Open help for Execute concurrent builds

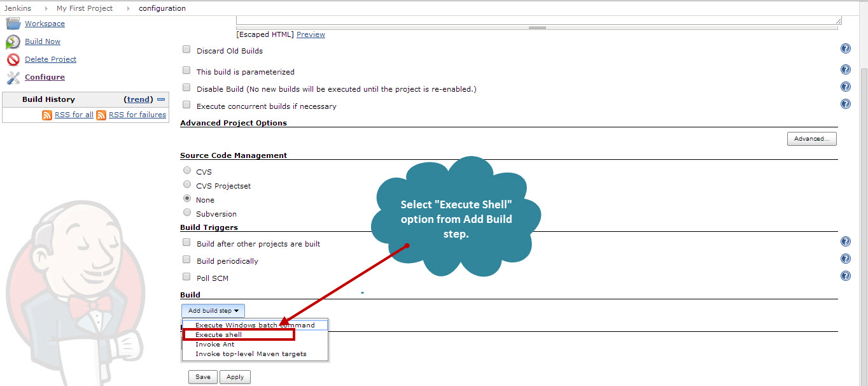click(846, 104)
